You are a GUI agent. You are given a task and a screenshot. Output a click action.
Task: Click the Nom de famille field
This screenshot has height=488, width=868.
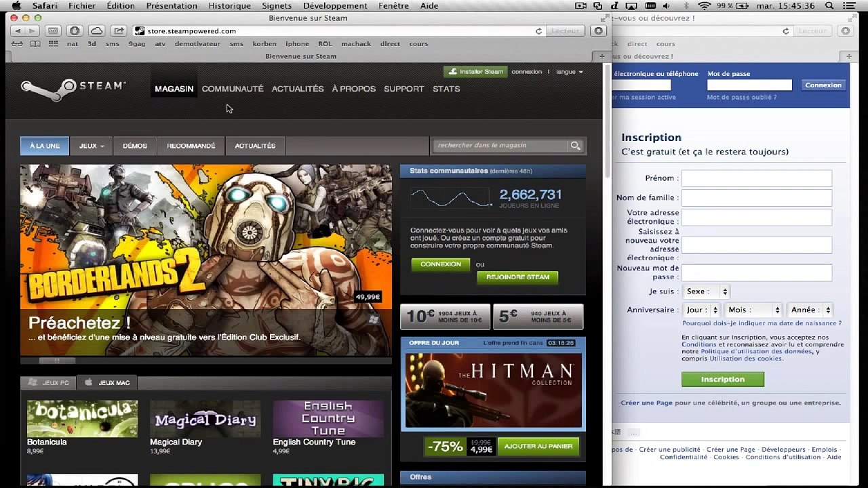757,198
